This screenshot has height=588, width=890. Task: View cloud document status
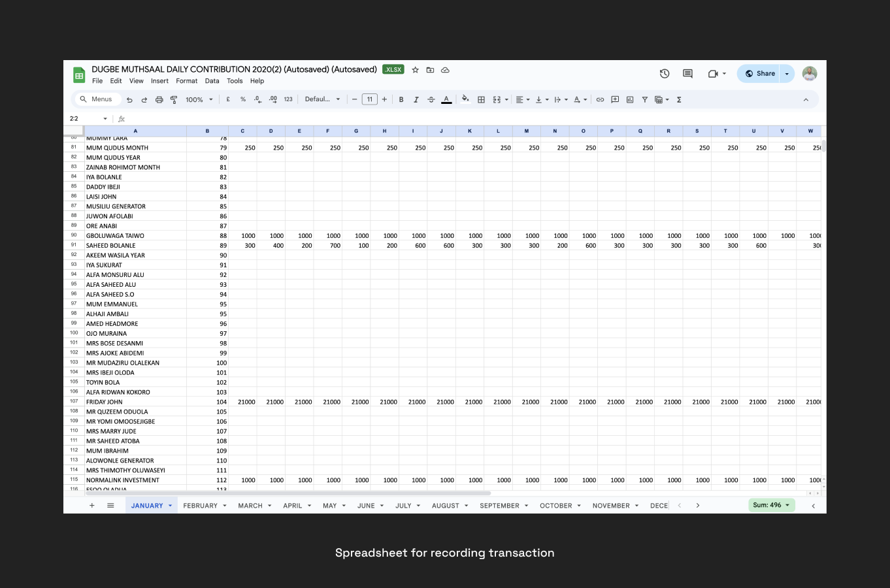(445, 70)
